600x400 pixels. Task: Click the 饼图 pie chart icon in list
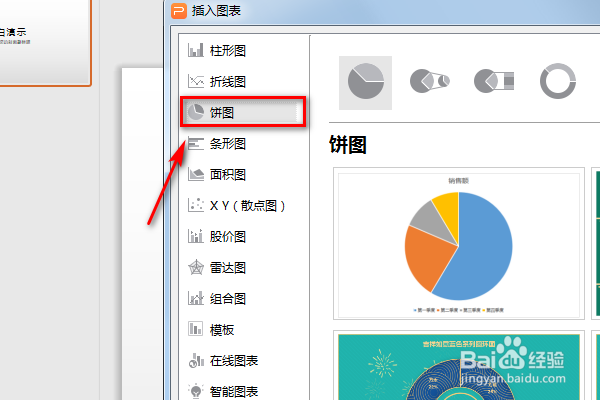(196, 112)
